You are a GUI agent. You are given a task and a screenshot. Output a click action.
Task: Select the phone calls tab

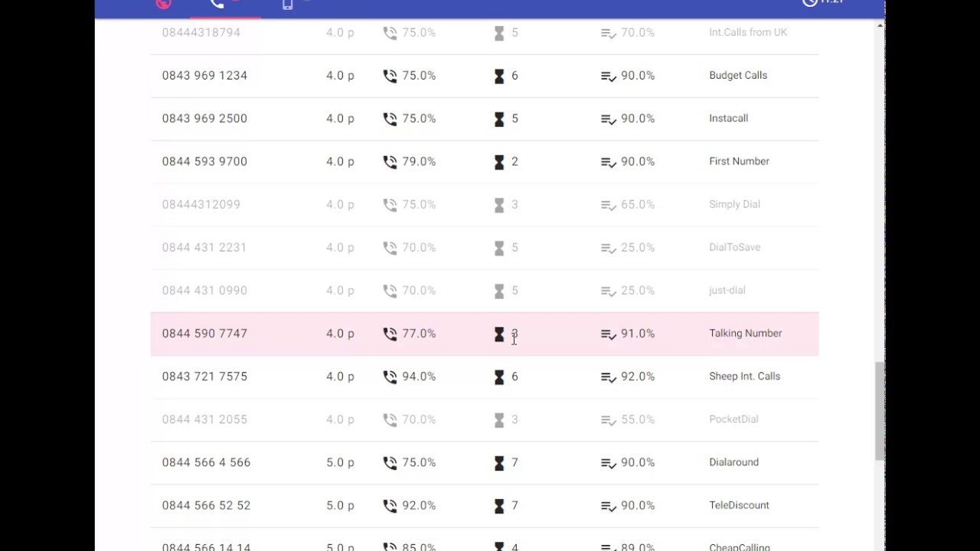coord(217,5)
